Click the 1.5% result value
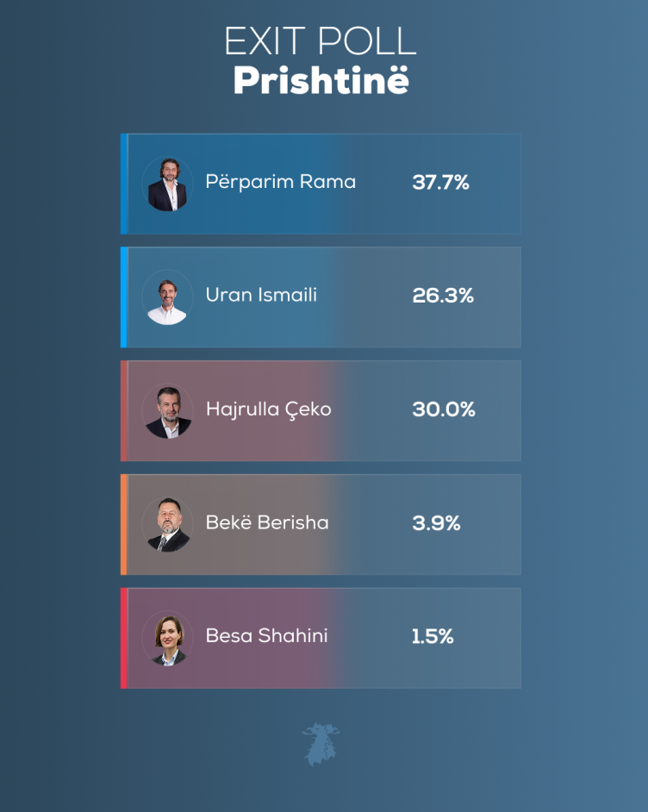This screenshot has width=648, height=812. (x=433, y=637)
